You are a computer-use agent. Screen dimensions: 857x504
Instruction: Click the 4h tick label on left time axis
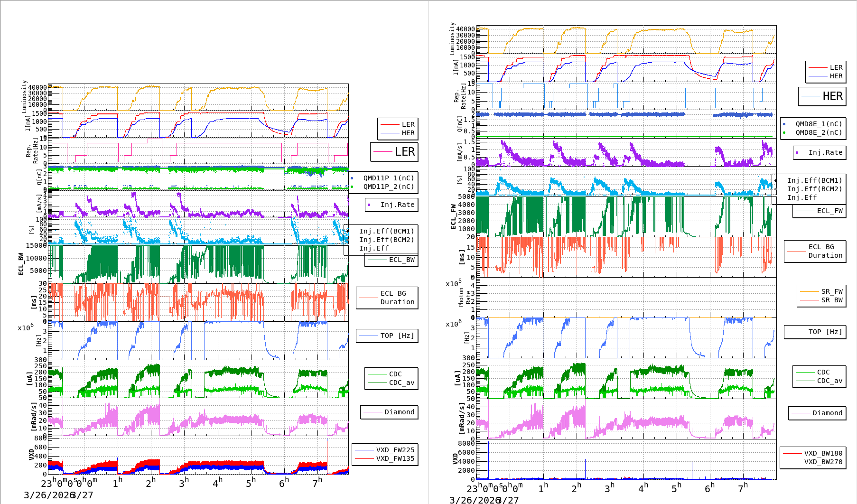217,483
